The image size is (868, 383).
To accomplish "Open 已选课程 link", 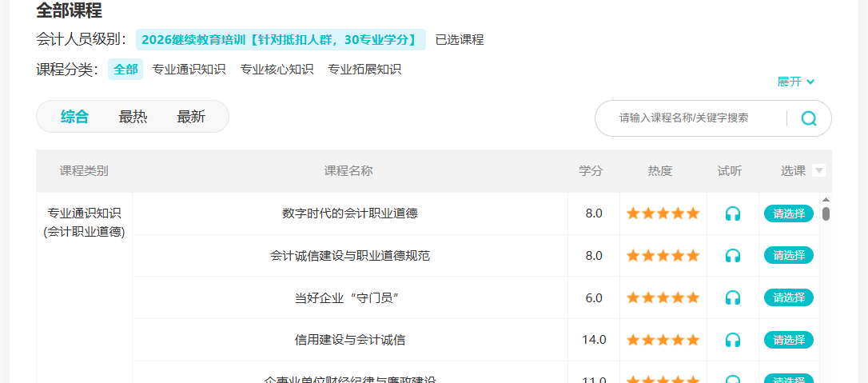I will [460, 40].
